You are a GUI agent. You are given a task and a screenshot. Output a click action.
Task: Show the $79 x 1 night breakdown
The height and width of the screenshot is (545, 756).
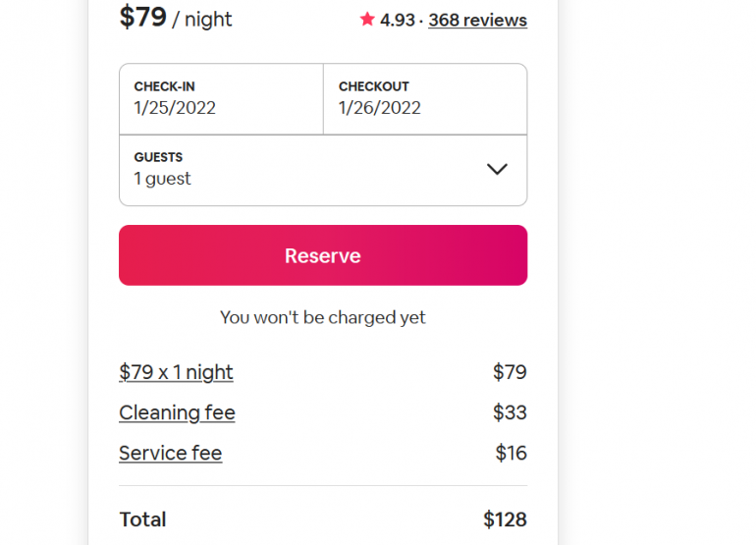pyautogui.click(x=176, y=372)
